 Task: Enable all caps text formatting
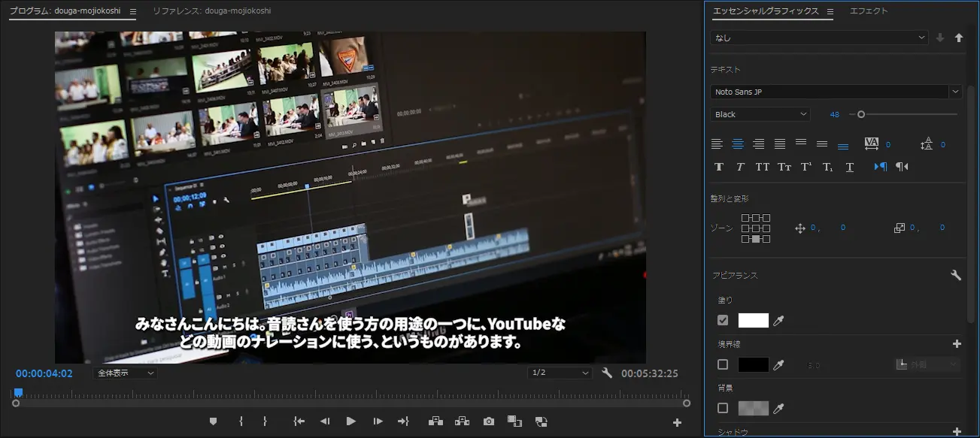click(x=762, y=166)
